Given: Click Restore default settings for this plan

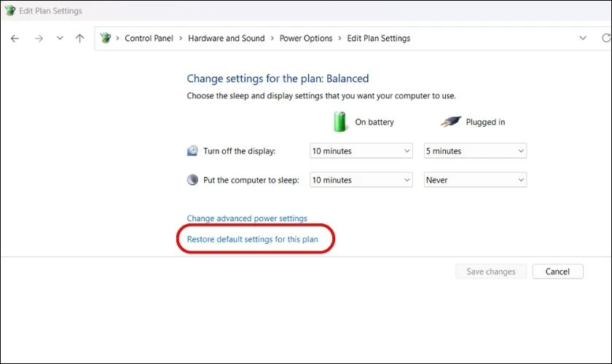Looking at the screenshot, I should point(253,240).
